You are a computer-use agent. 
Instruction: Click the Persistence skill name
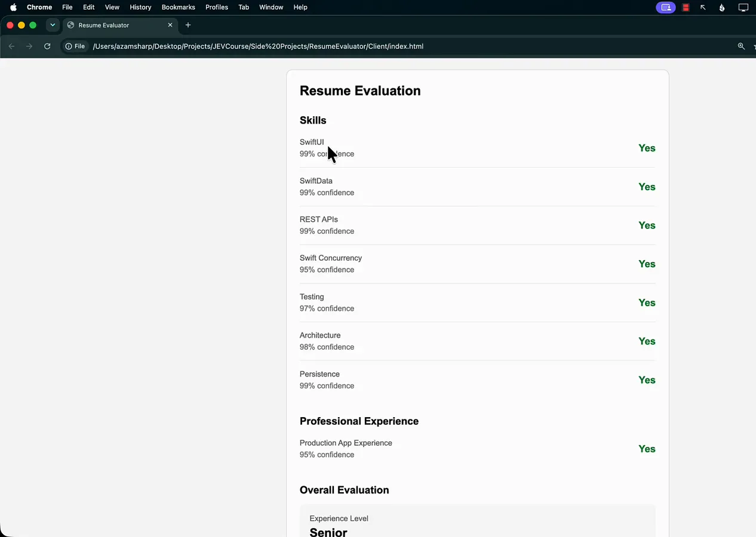click(319, 374)
